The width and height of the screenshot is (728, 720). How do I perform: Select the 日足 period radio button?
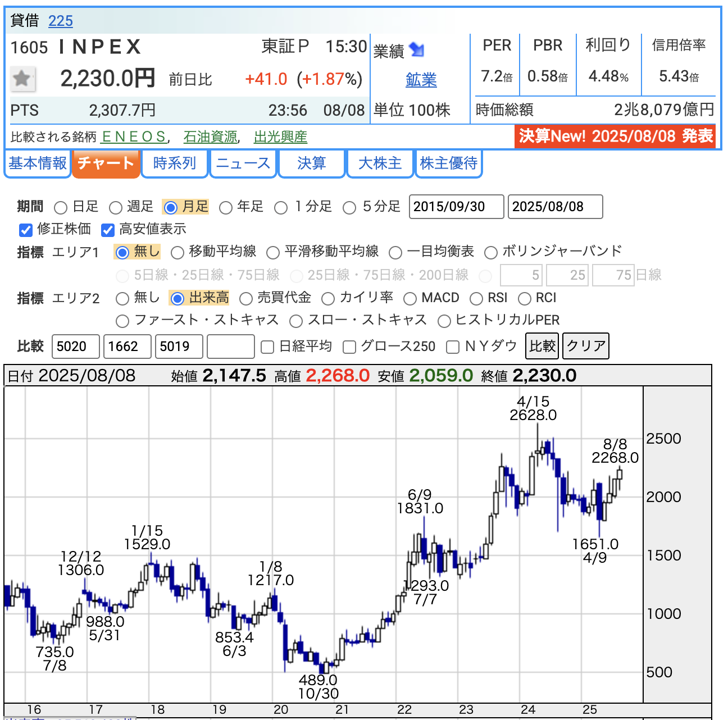pos(61,208)
